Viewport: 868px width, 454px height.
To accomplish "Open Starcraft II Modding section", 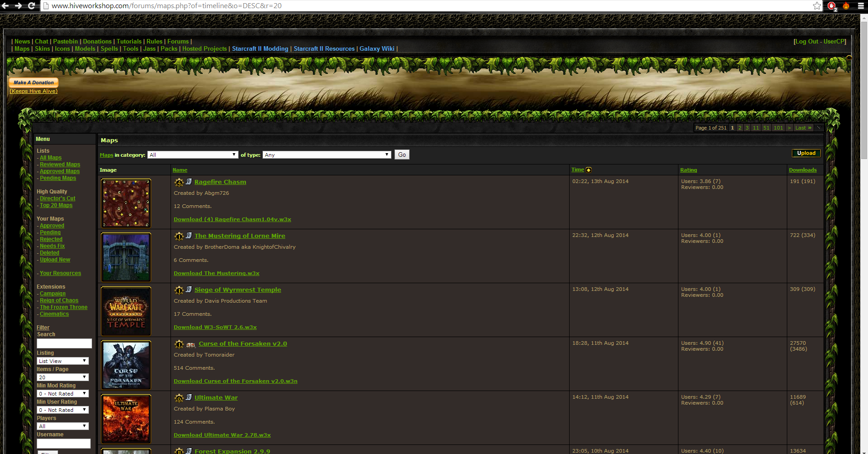I will [x=260, y=48].
